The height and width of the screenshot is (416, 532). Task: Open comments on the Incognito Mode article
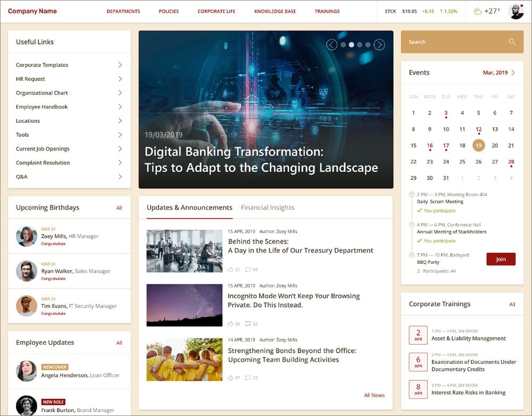click(x=249, y=323)
